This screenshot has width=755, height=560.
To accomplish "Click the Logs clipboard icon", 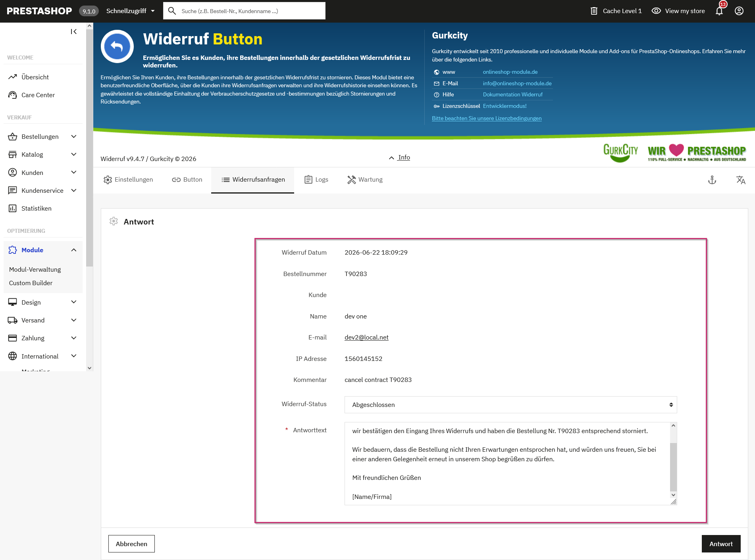I will click(x=308, y=180).
